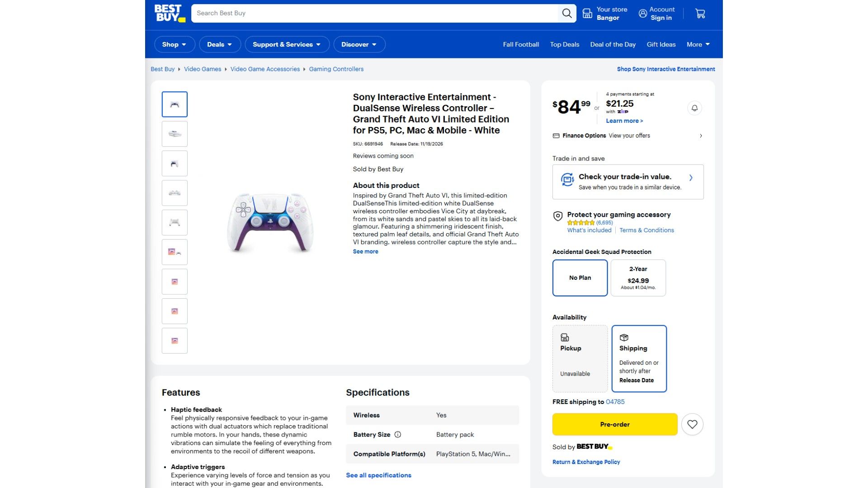The width and height of the screenshot is (868, 488).
Task: Click the Finance Options card icon
Action: pos(556,136)
